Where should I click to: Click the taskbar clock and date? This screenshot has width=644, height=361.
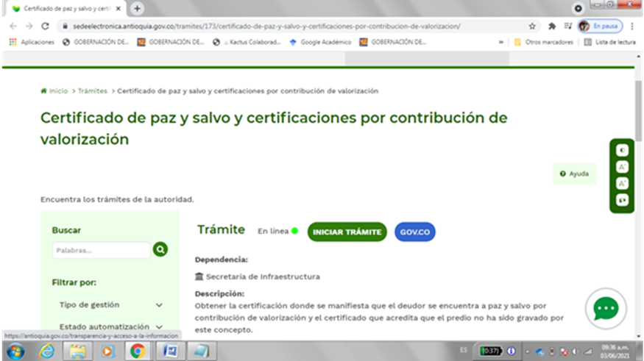[615, 351]
